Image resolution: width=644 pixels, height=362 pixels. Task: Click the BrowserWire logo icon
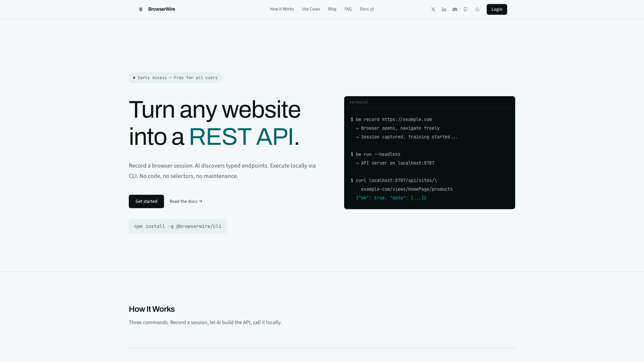141,9
